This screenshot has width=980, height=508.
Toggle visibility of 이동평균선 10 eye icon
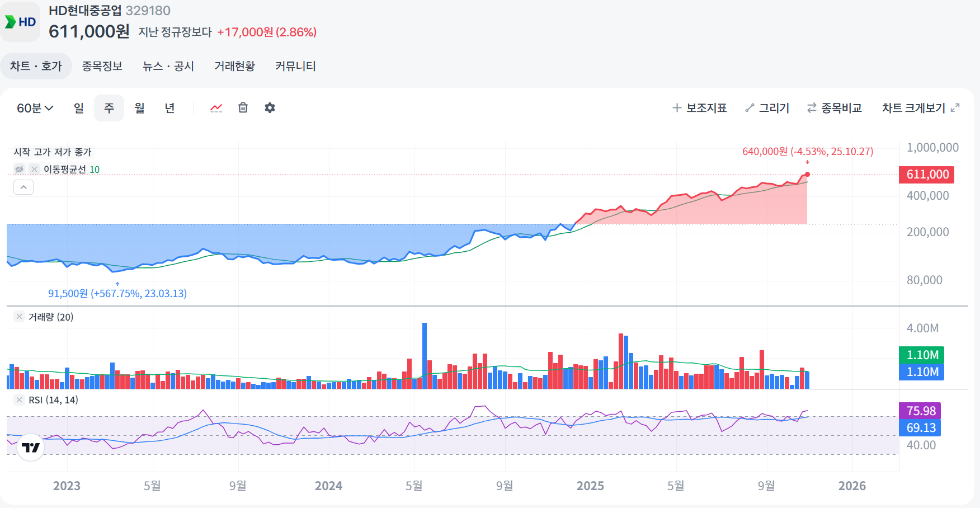(x=20, y=169)
